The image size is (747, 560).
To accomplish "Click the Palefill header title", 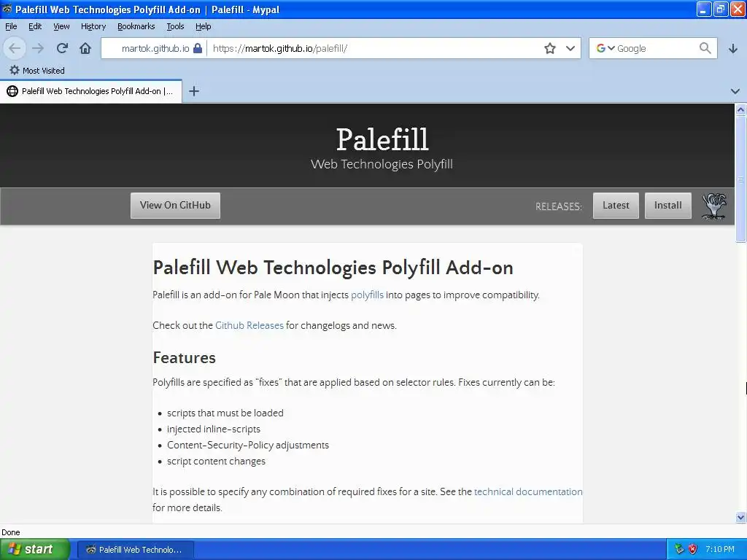I will pos(382,139).
